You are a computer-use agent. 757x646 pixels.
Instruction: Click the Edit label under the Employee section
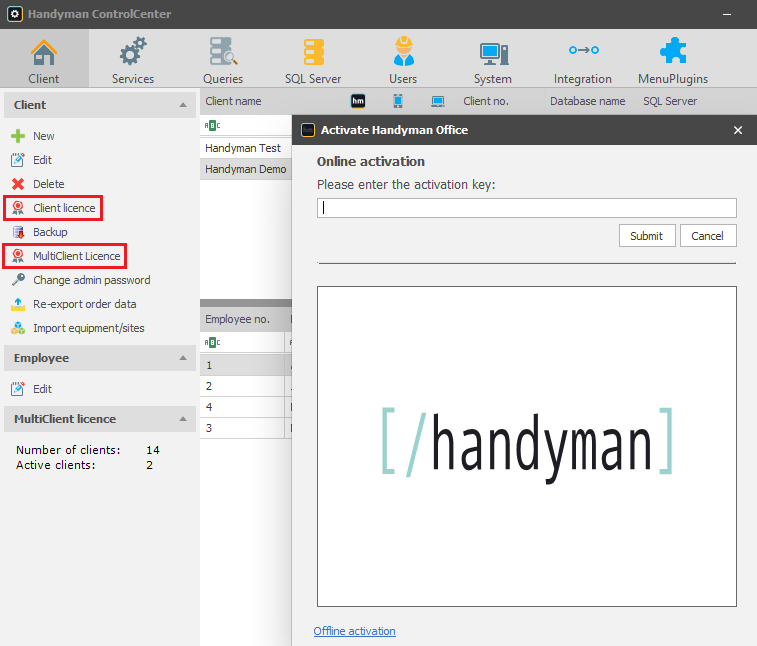pyautogui.click(x=42, y=389)
